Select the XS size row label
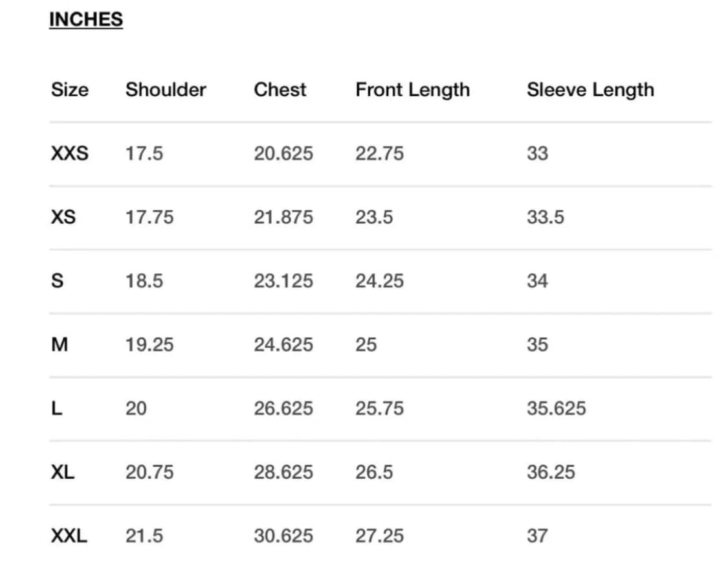The image size is (728, 575). tap(63, 217)
